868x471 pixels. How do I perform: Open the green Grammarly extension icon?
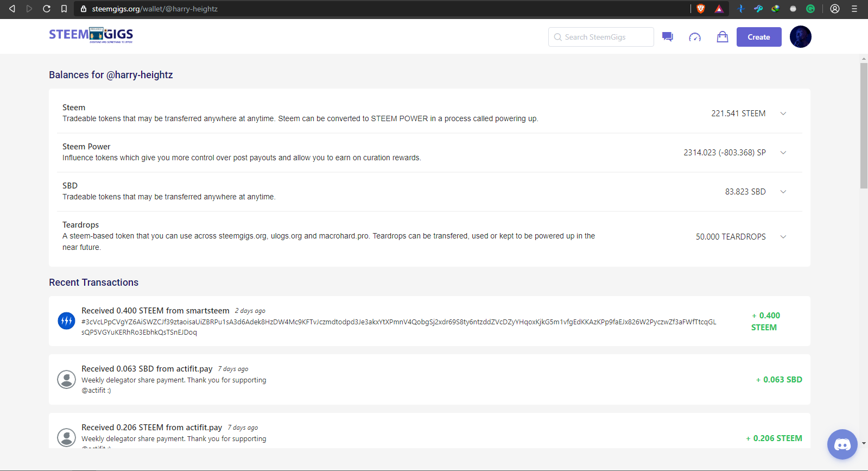pos(810,9)
